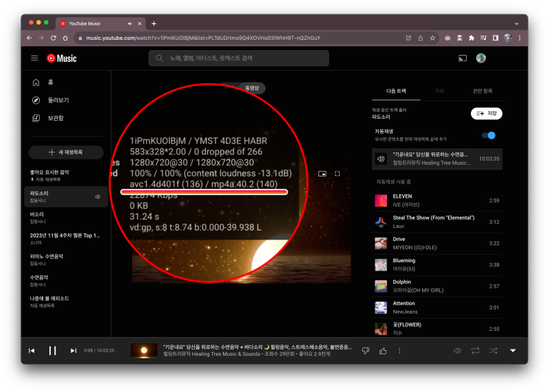Open the 비소리 playlist
Viewport: 549px width, 392px height.
pyautogui.click(x=65, y=218)
